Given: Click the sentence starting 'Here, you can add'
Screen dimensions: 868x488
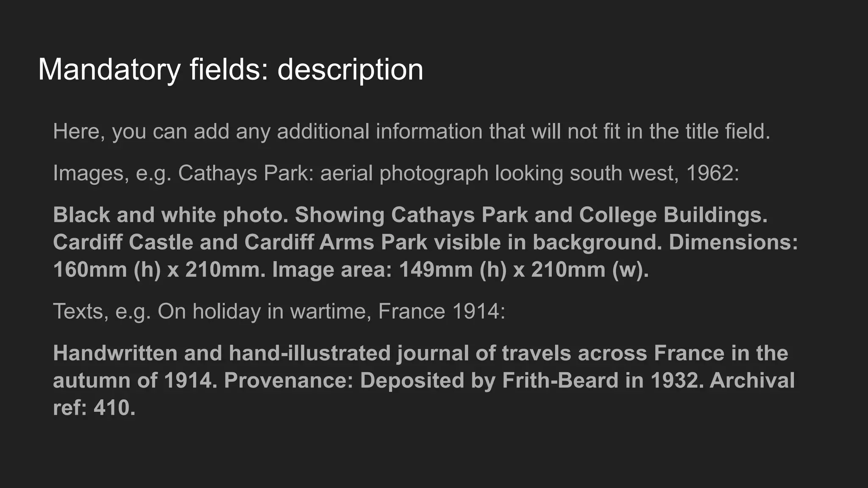Looking at the screenshot, I should [411, 131].
